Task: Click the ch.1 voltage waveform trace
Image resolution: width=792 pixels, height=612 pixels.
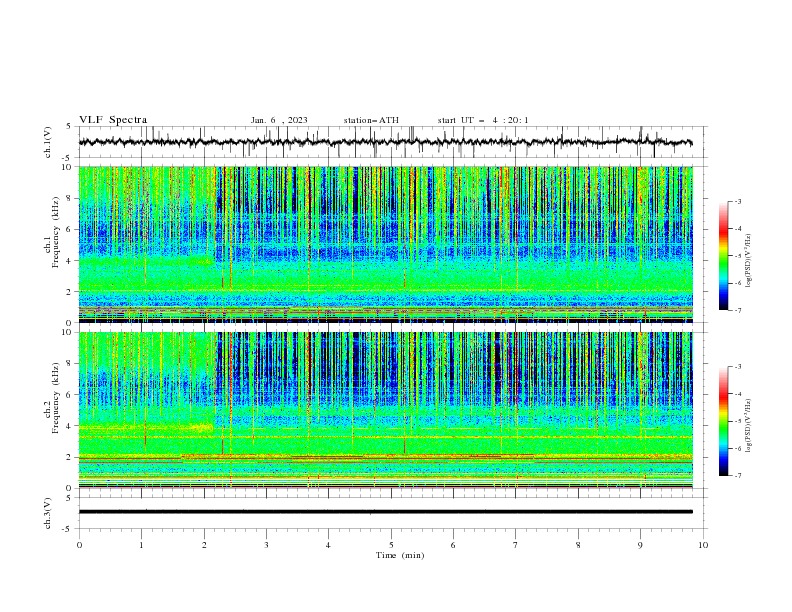Action: click(x=385, y=142)
